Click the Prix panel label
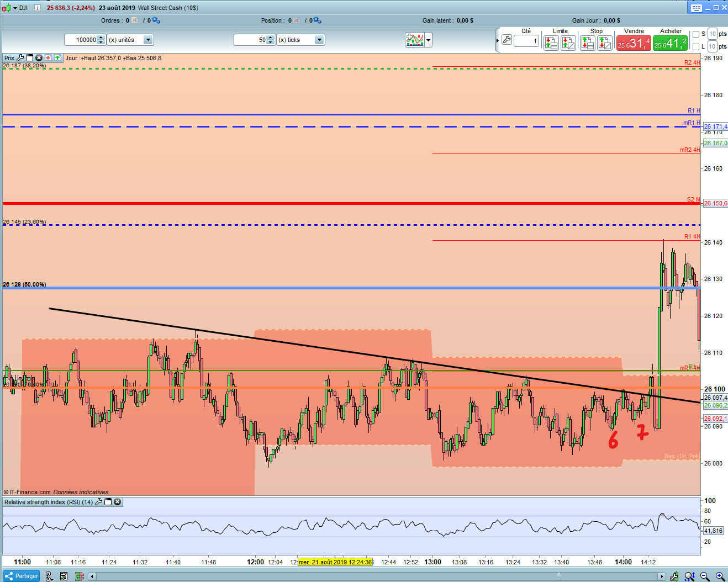The width and height of the screenshot is (728, 582). pyautogui.click(x=9, y=58)
